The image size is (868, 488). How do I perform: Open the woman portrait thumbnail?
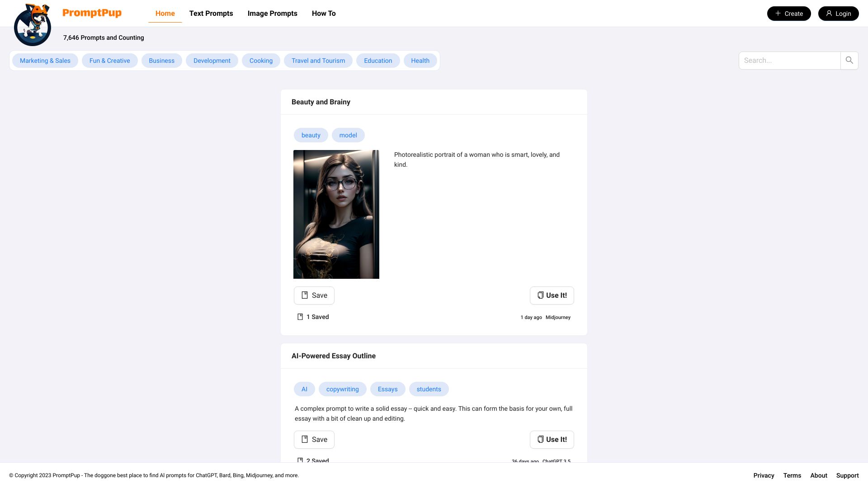[336, 214]
